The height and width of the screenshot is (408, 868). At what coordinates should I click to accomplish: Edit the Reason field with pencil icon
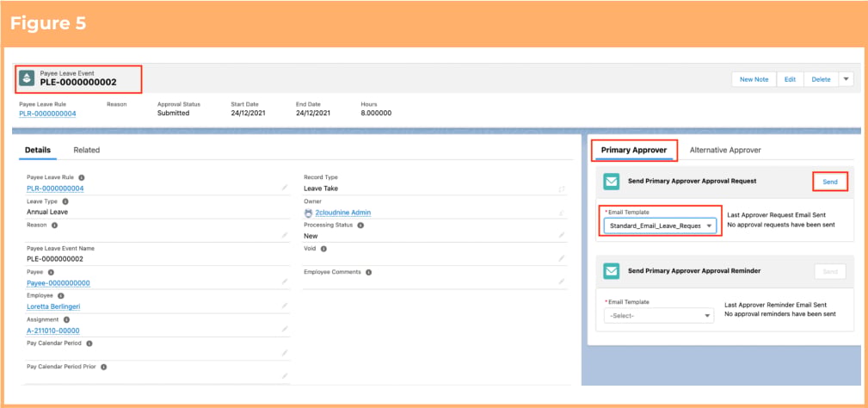click(285, 235)
